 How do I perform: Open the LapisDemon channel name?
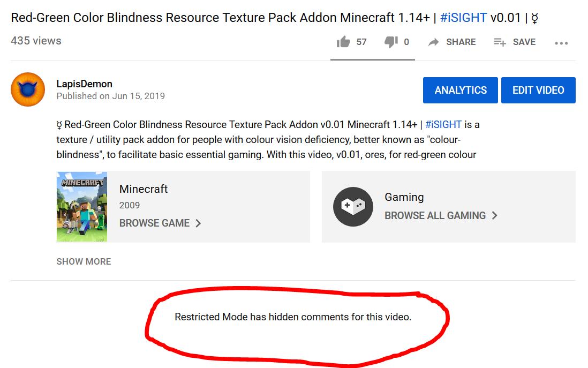pos(85,84)
